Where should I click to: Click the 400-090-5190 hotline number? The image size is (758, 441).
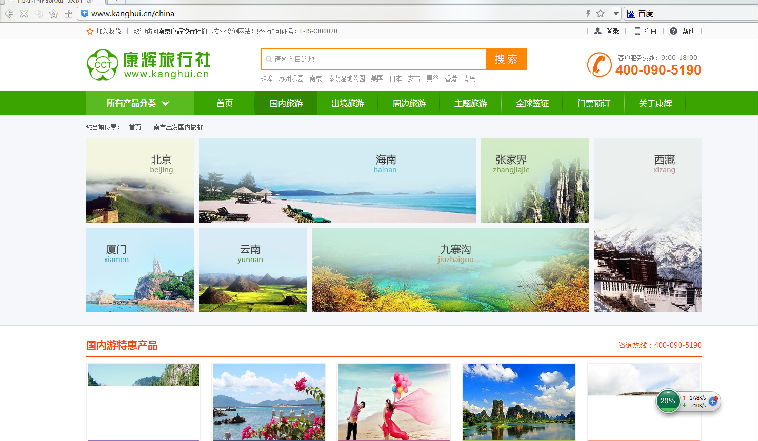pos(658,70)
